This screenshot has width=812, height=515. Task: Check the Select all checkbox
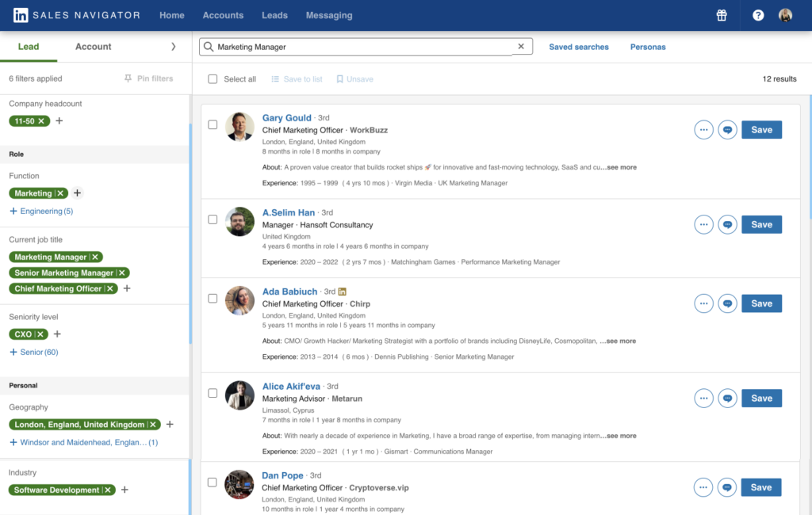click(x=213, y=79)
